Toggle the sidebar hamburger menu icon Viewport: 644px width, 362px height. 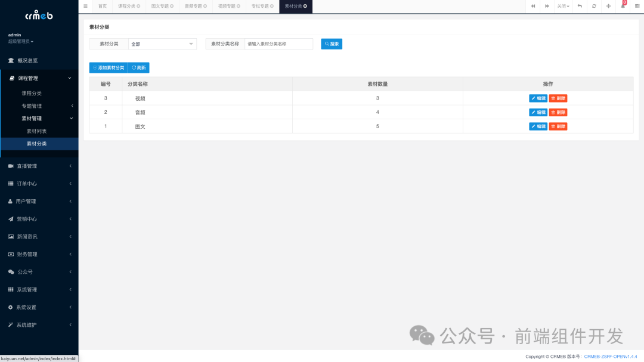[x=85, y=6]
